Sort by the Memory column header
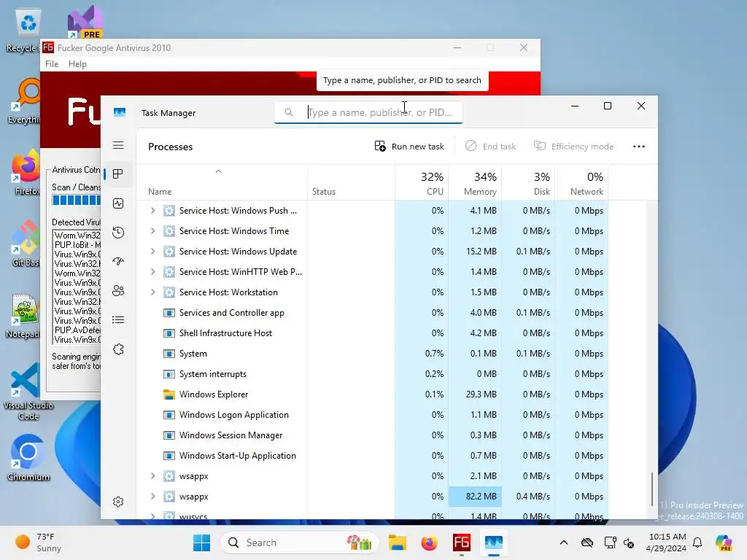The image size is (747, 560). coord(475,182)
